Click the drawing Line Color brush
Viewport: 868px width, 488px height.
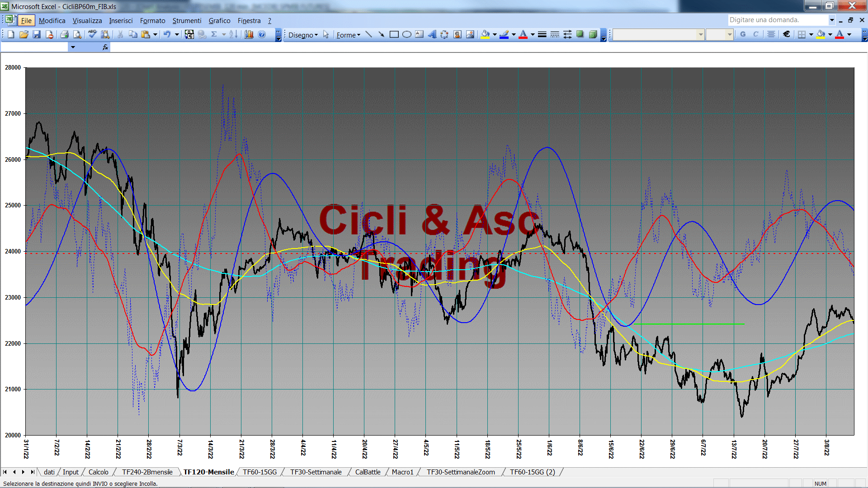coord(505,34)
